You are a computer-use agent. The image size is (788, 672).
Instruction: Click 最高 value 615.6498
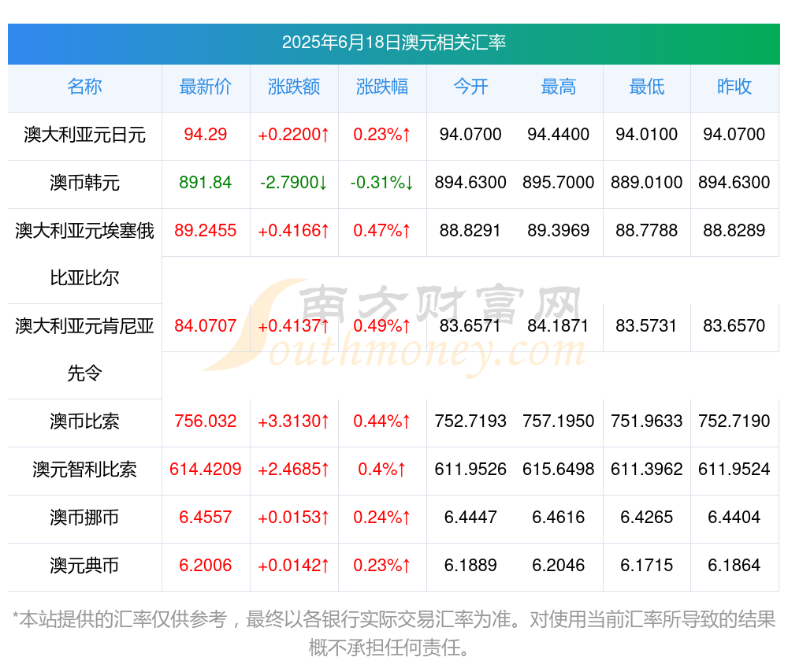coord(559,470)
